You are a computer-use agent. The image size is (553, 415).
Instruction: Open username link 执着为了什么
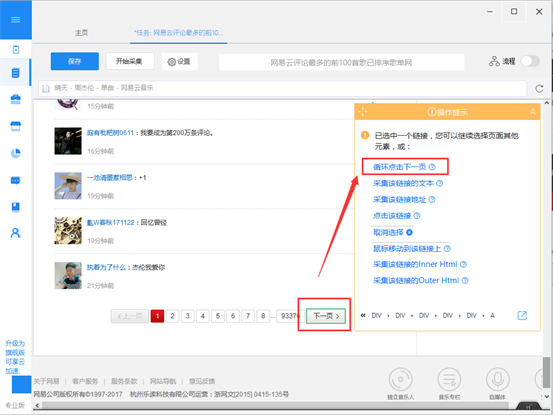106,267
